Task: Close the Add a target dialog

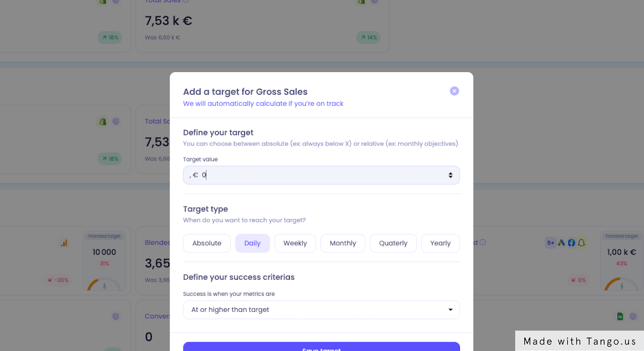Action: click(454, 91)
